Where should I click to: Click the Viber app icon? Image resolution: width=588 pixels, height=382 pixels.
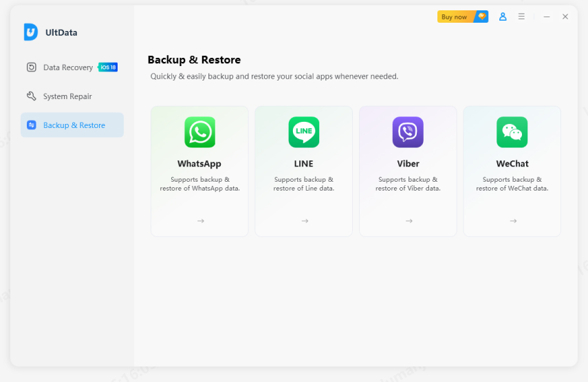click(408, 132)
